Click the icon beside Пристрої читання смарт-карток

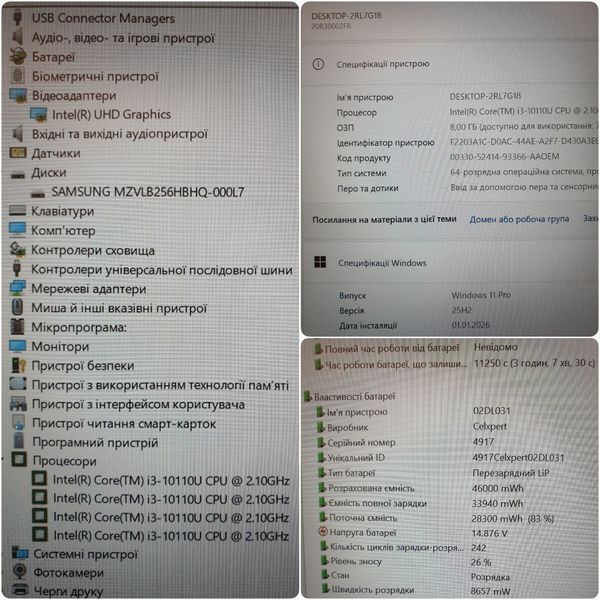point(18,423)
